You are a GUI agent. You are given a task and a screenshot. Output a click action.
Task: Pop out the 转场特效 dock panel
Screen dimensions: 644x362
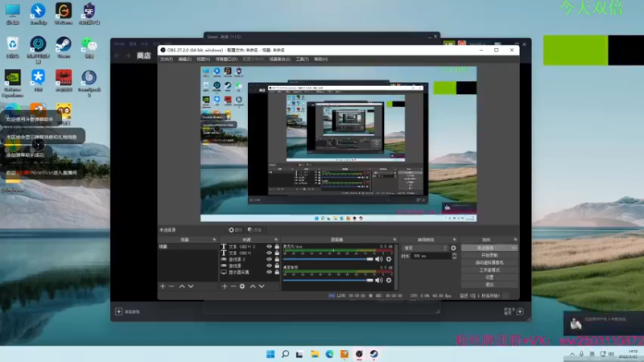pyautogui.click(x=454, y=240)
